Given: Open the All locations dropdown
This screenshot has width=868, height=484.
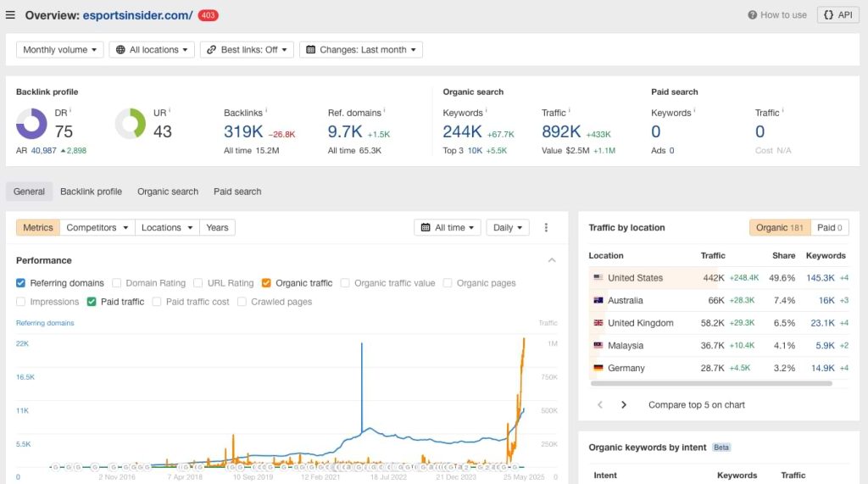Looking at the screenshot, I should (152, 50).
